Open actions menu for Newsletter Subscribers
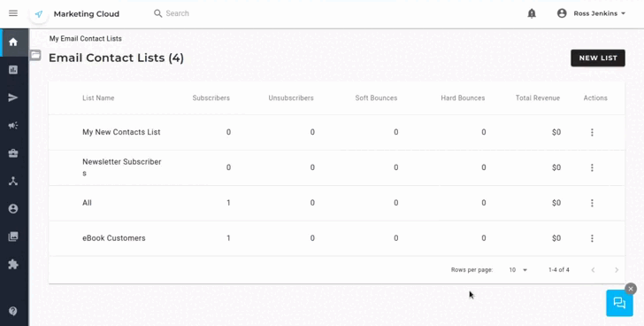644x326 pixels. point(592,167)
